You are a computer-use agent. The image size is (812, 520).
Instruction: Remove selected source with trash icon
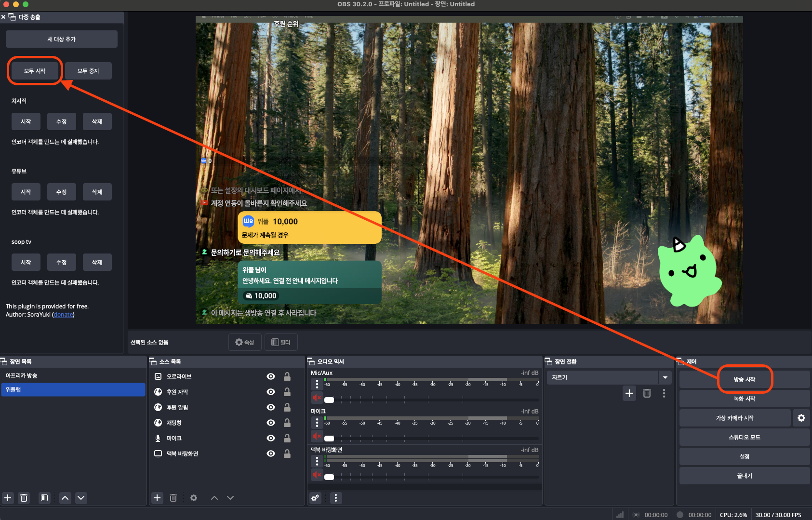click(173, 498)
